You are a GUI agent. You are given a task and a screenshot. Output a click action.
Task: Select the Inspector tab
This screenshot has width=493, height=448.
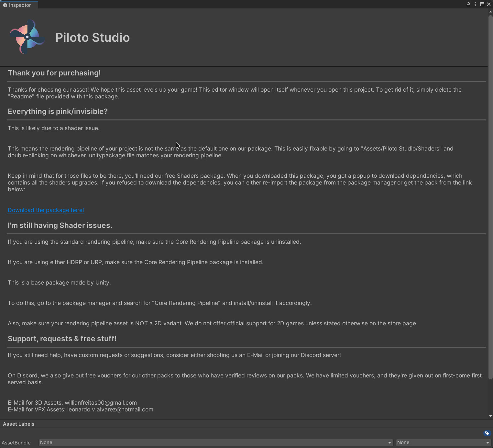[x=19, y=5]
